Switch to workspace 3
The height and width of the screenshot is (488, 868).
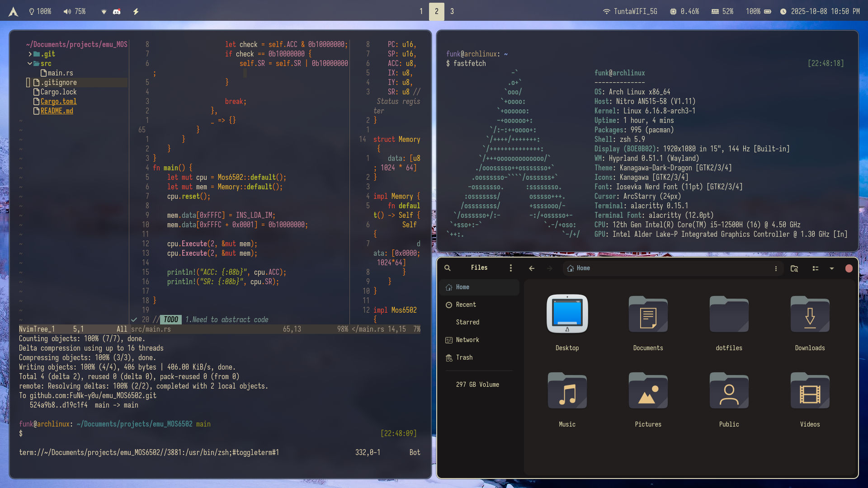452,11
